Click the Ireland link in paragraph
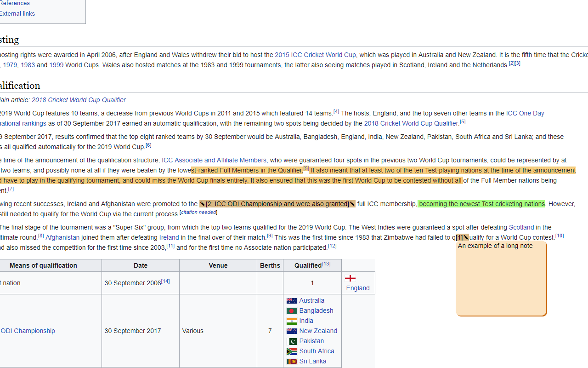588x368 pixels. 169,237
